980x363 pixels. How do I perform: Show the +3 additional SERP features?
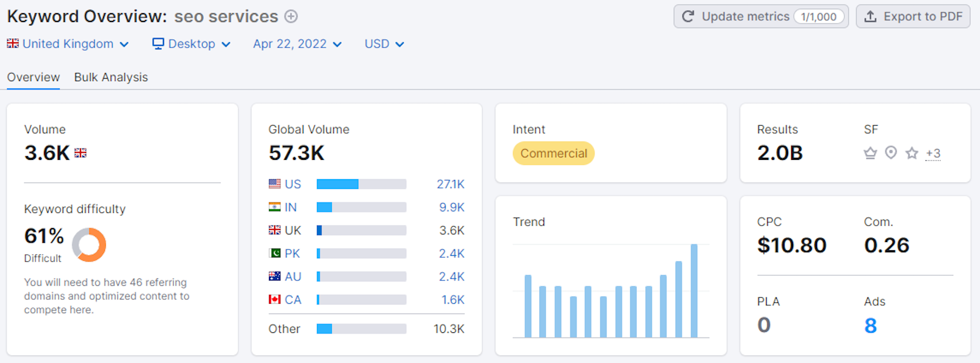pyautogui.click(x=933, y=153)
